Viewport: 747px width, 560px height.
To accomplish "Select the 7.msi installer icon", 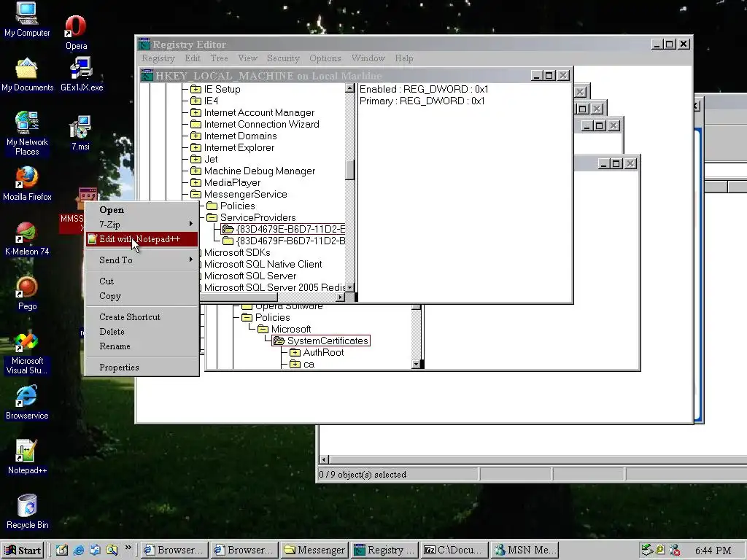I will click(x=80, y=133).
